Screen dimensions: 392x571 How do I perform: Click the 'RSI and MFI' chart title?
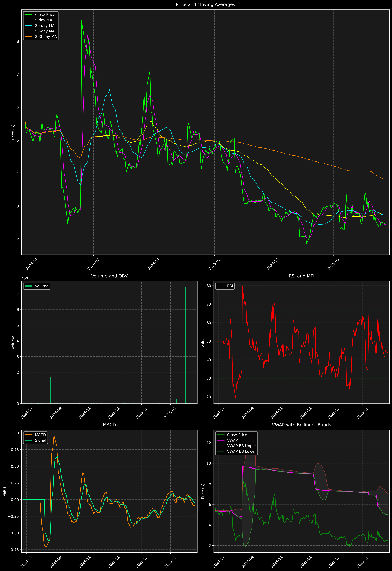(x=301, y=276)
